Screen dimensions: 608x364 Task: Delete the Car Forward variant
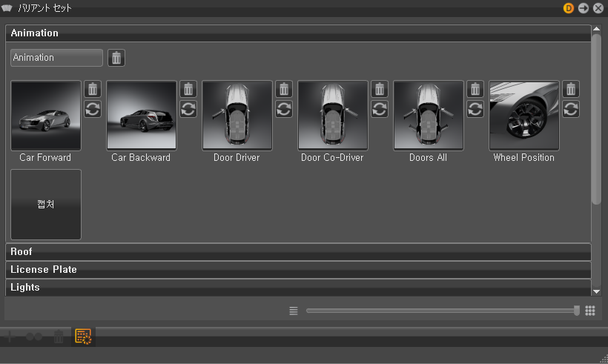click(93, 89)
